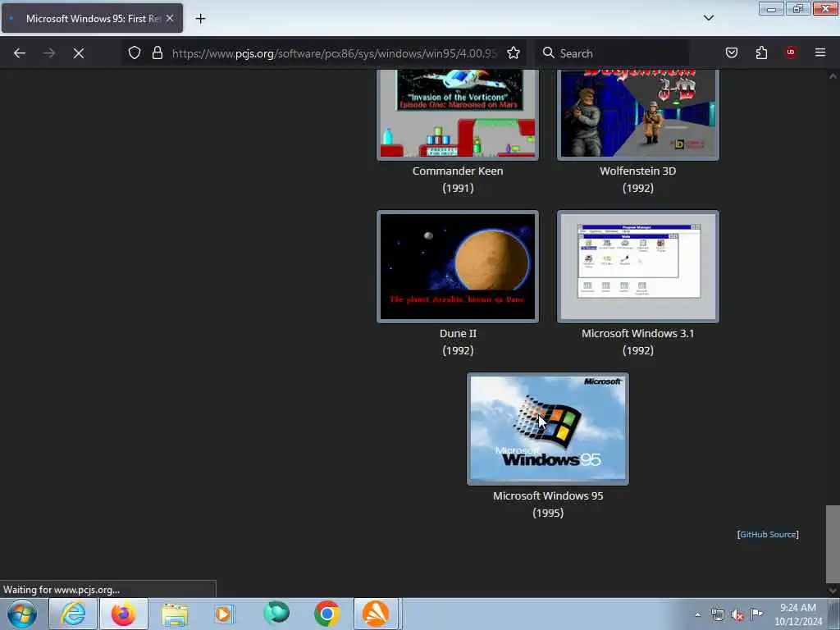Click the page vertical scrollbar thumb

tap(833, 544)
